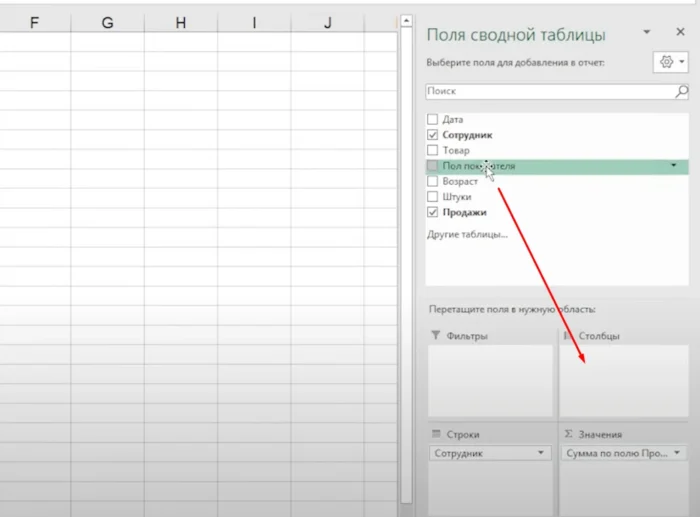This screenshot has height=517, width=700.
Task: Click the funnel icon beside Фильтры
Action: [x=434, y=336]
